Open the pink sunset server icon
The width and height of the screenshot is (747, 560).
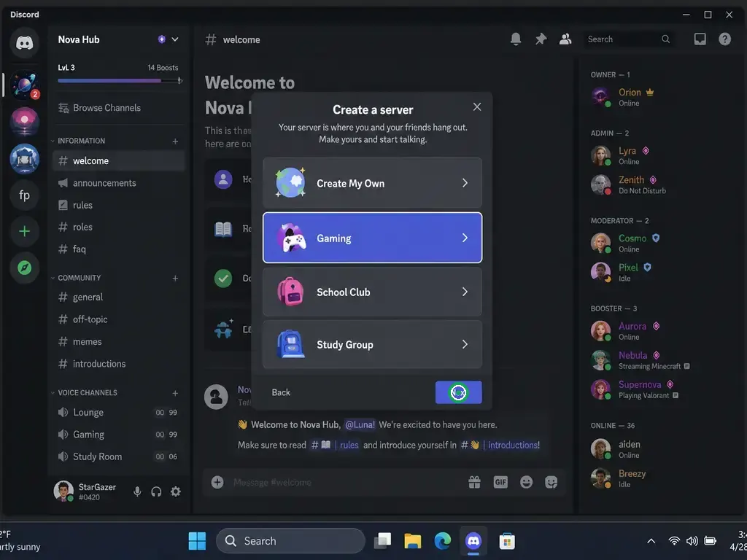point(24,122)
